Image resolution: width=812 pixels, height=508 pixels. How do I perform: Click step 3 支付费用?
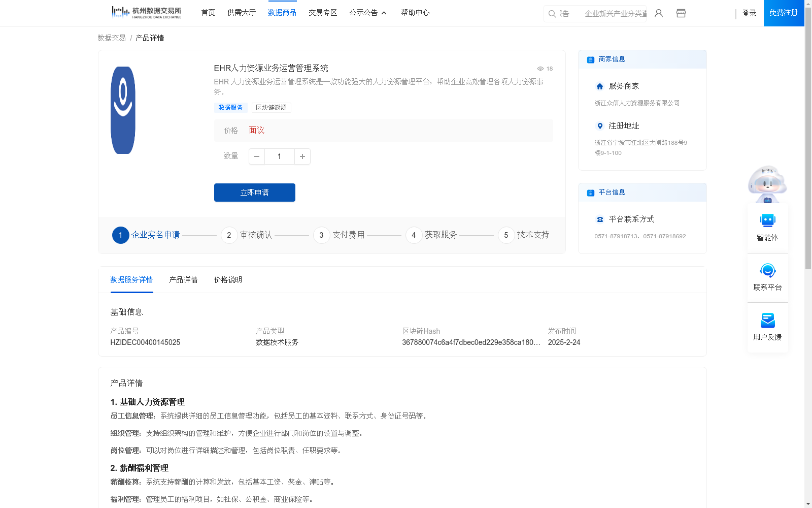[339, 235]
